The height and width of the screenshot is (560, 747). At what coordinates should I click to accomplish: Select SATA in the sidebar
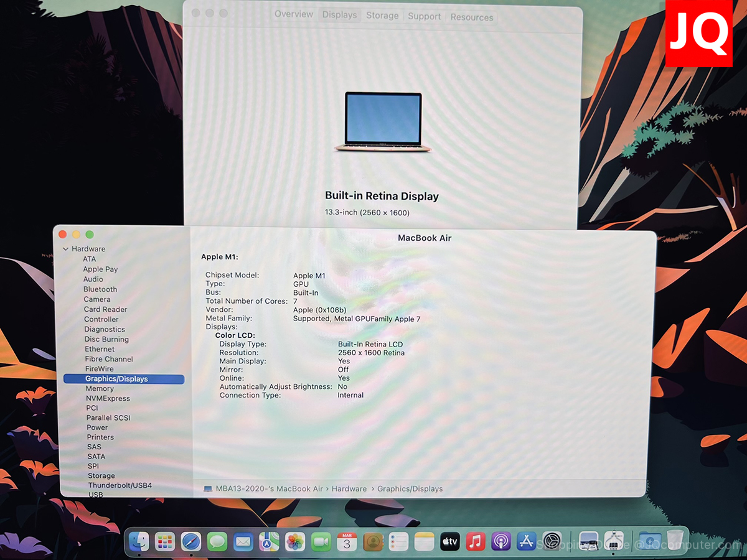click(x=96, y=457)
